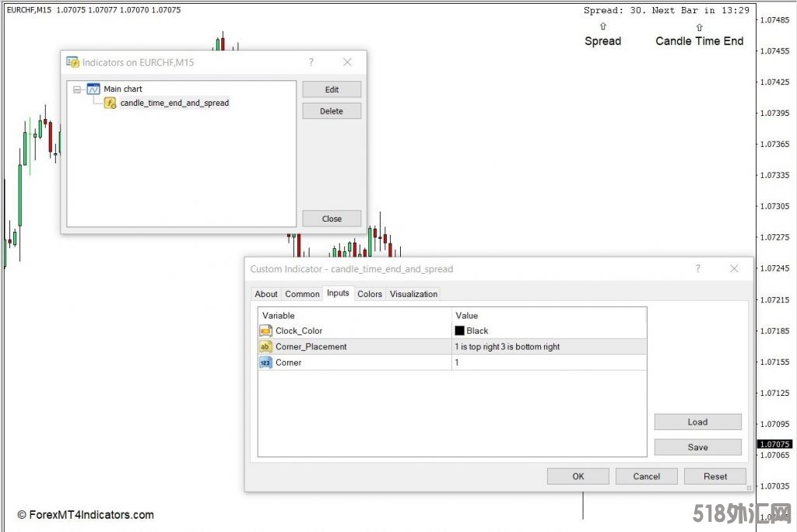797x532 pixels.
Task: Click the Main chart tree icon
Action: pyautogui.click(x=93, y=89)
